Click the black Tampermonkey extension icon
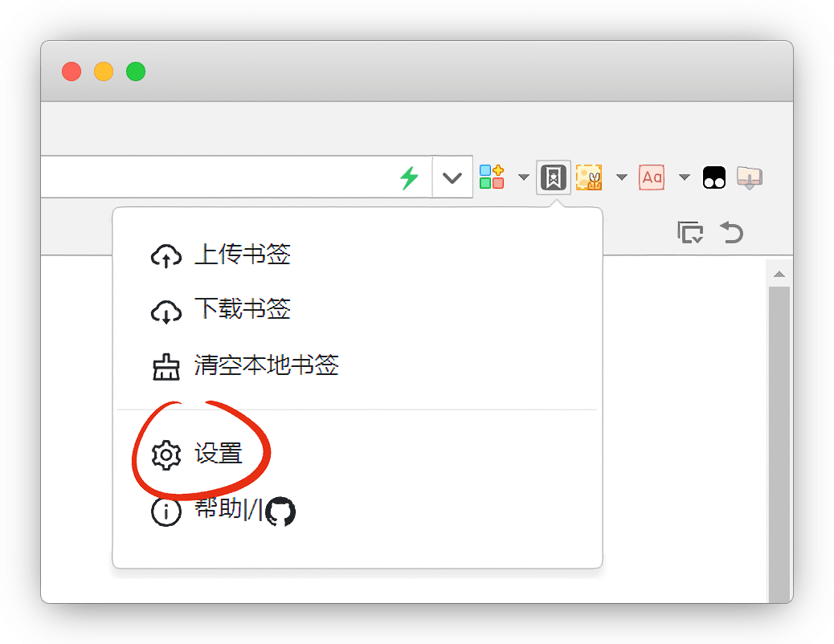Viewport: 834px width, 644px height. [x=714, y=177]
